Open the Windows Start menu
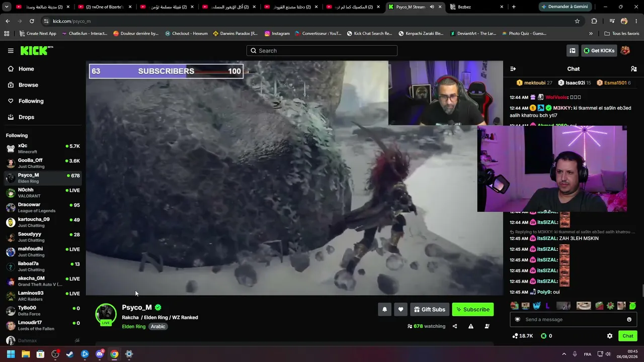 pyautogui.click(x=11, y=354)
